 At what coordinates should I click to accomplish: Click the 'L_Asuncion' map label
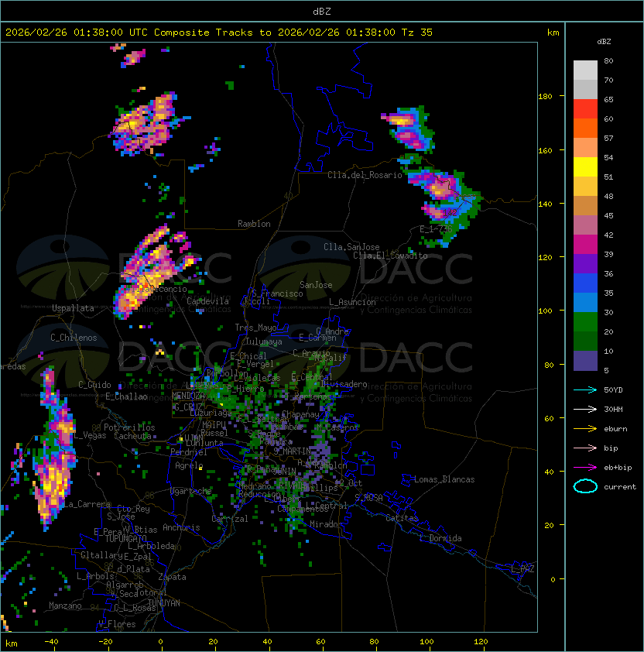click(x=352, y=302)
